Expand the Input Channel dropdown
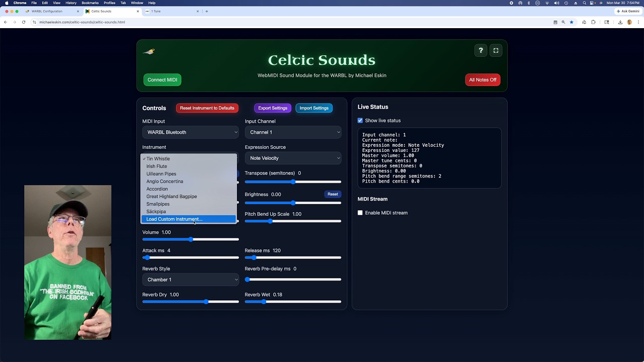The image size is (644, 362). click(293, 132)
